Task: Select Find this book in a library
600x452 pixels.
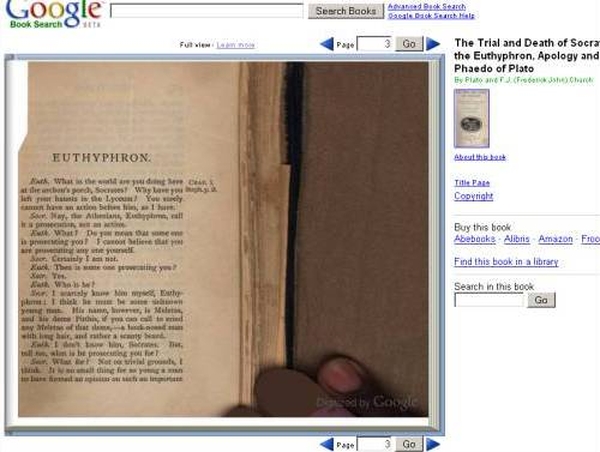Action: [x=506, y=262]
